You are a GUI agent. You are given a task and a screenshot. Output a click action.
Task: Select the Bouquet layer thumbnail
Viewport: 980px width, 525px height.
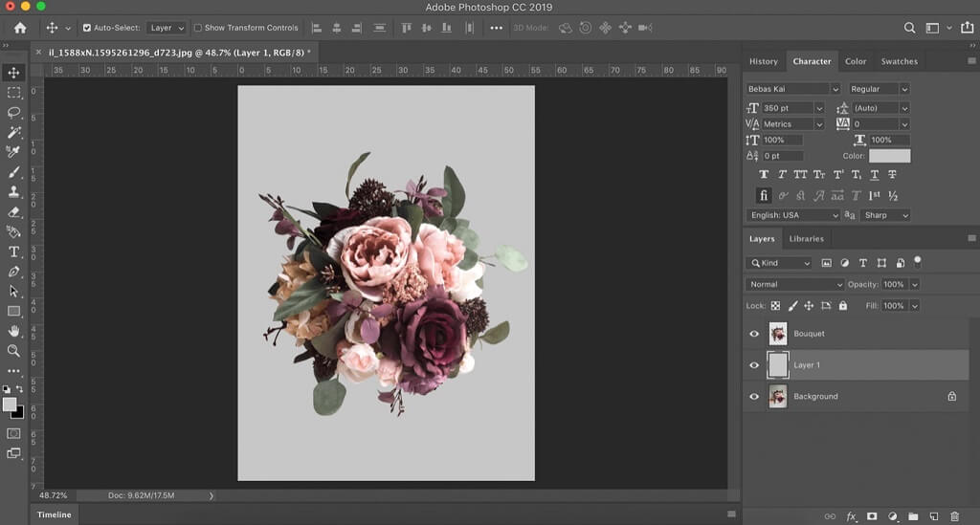777,334
